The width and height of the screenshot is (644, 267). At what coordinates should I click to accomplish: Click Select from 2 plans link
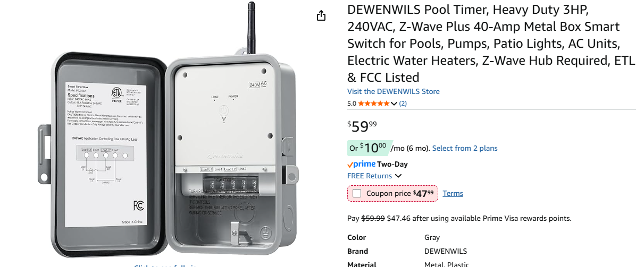pyautogui.click(x=465, y=148)
